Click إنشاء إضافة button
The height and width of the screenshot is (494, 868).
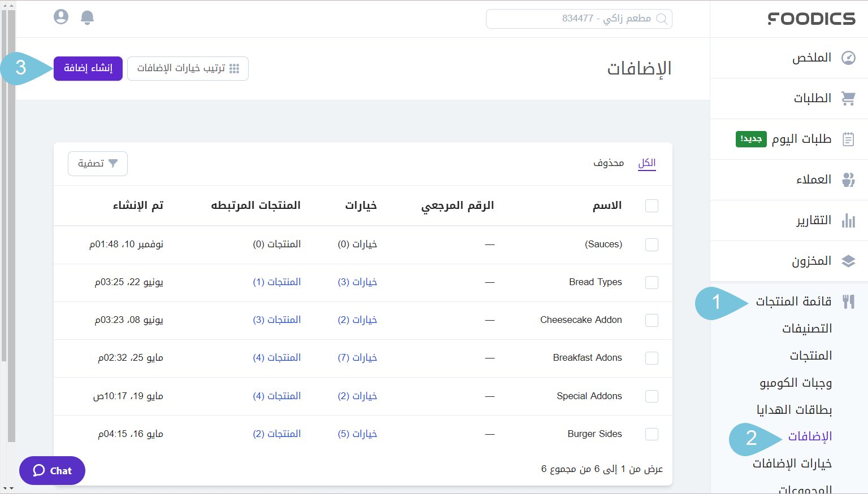pyautogui.click(x=88, y=68)
